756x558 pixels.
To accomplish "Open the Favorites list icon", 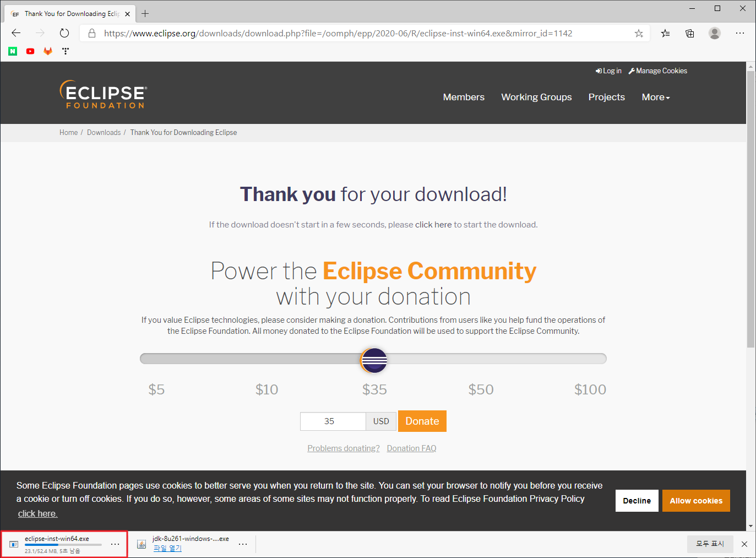I will pos(665,33).
